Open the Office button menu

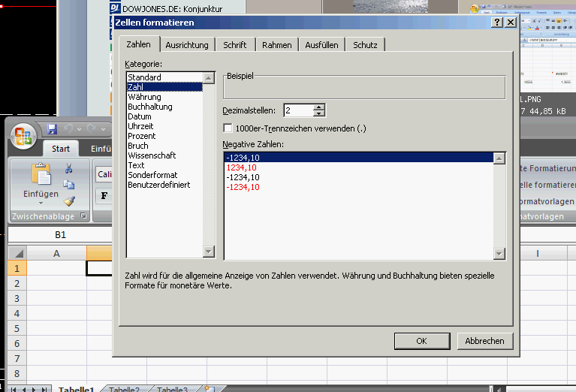click(23, 136)
